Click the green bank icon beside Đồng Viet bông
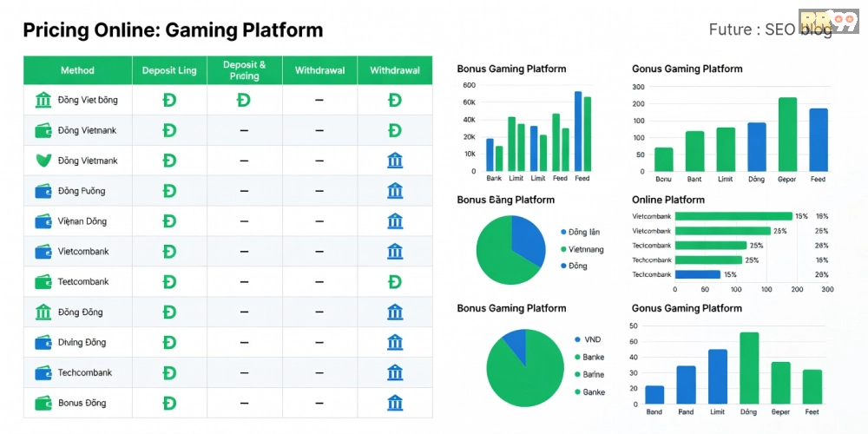 coord(43,100)
